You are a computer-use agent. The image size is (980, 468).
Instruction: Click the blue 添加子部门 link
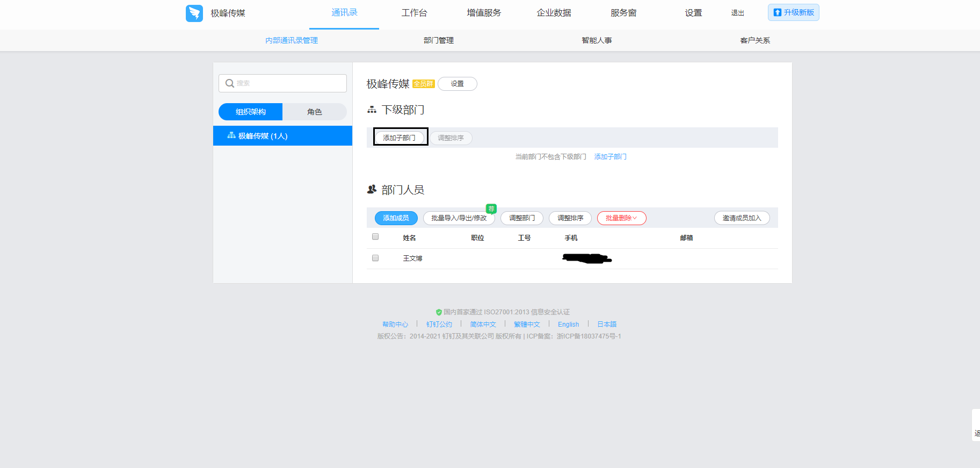[611, 157]
